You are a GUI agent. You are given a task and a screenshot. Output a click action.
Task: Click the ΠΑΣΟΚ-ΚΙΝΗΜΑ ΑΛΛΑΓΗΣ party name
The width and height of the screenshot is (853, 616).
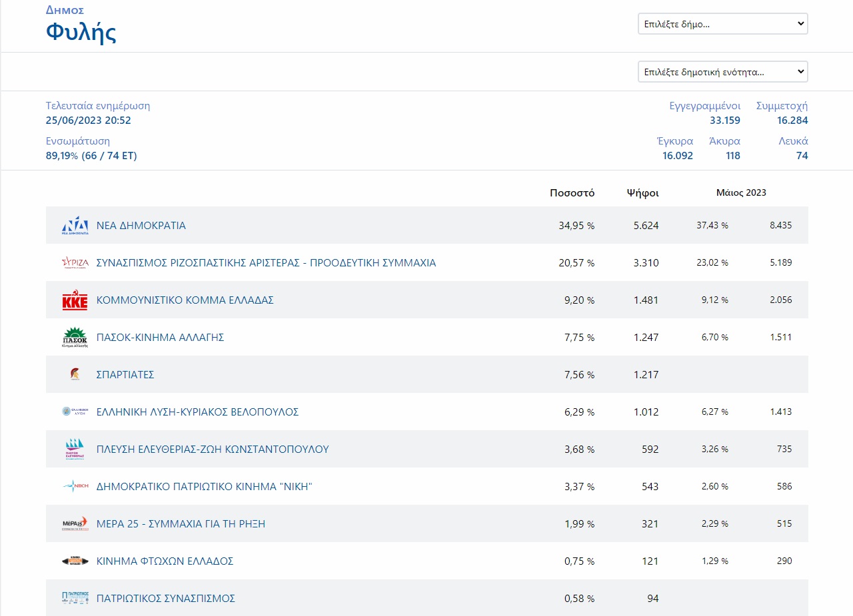[x=160, y=338]
